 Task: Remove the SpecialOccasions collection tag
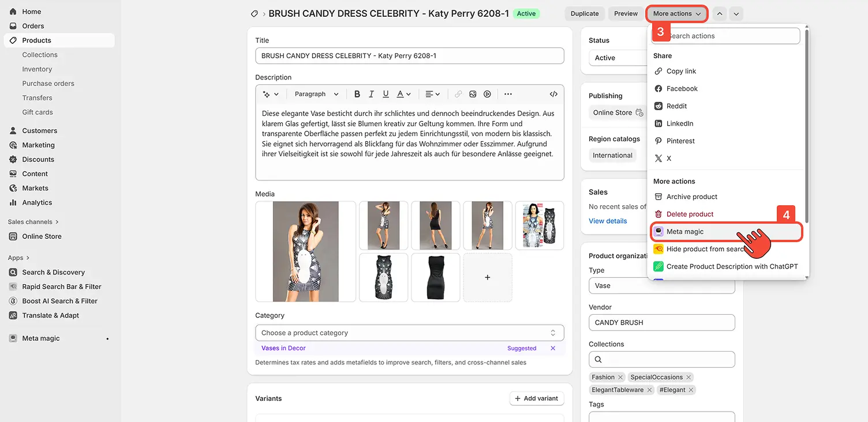689,377
